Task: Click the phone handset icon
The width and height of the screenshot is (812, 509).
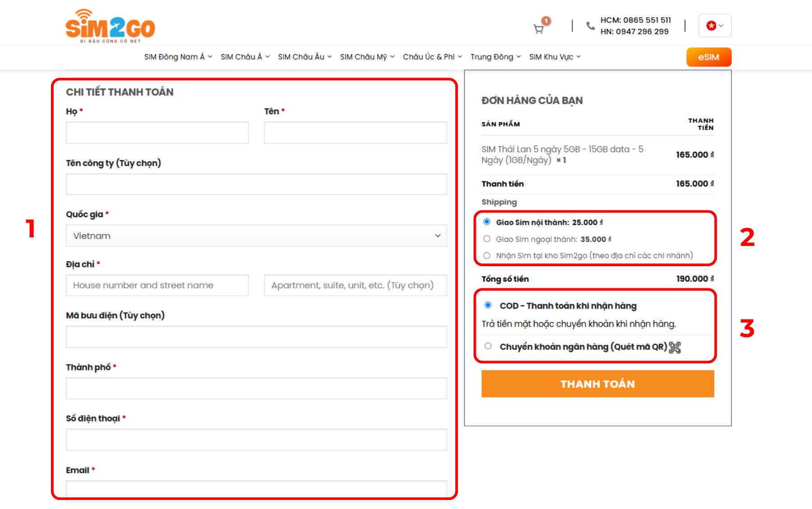Action: tap(590, 26)
